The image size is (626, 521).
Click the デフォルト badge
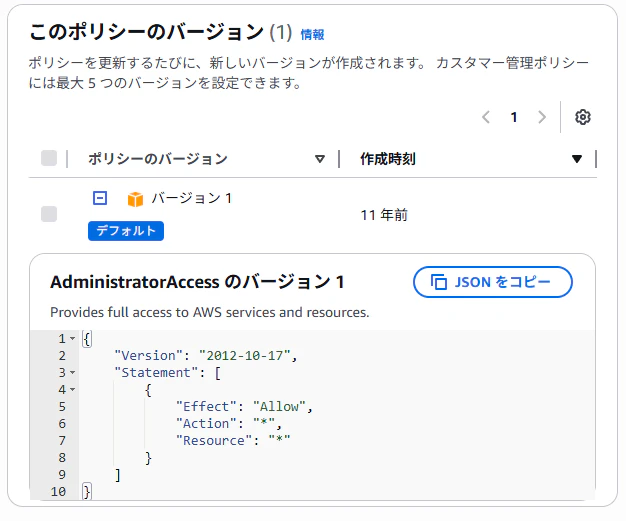(x=126, y=231)
